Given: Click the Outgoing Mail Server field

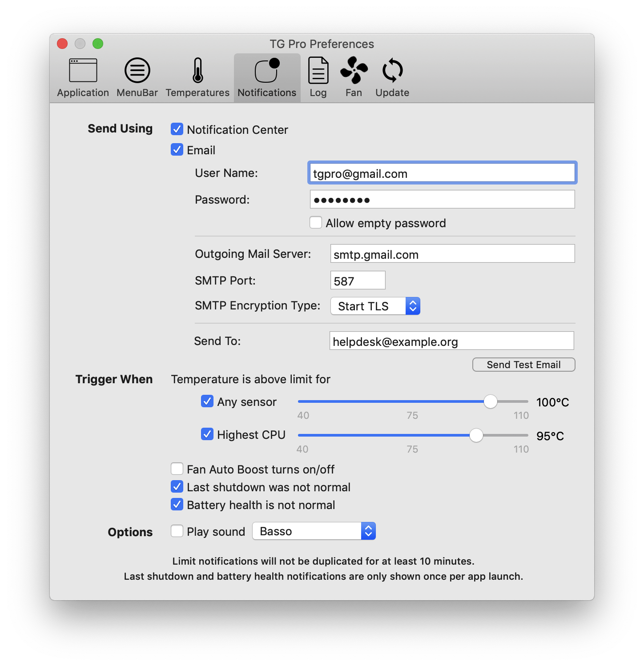Looking at the screenshot, I should 452,254.
